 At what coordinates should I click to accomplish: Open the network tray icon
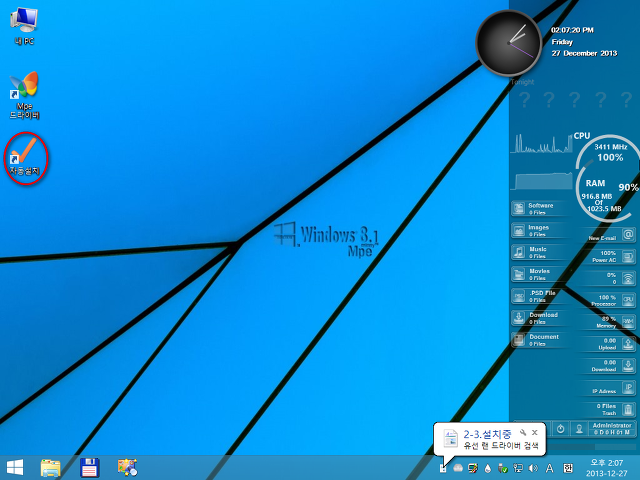(518, 469)
